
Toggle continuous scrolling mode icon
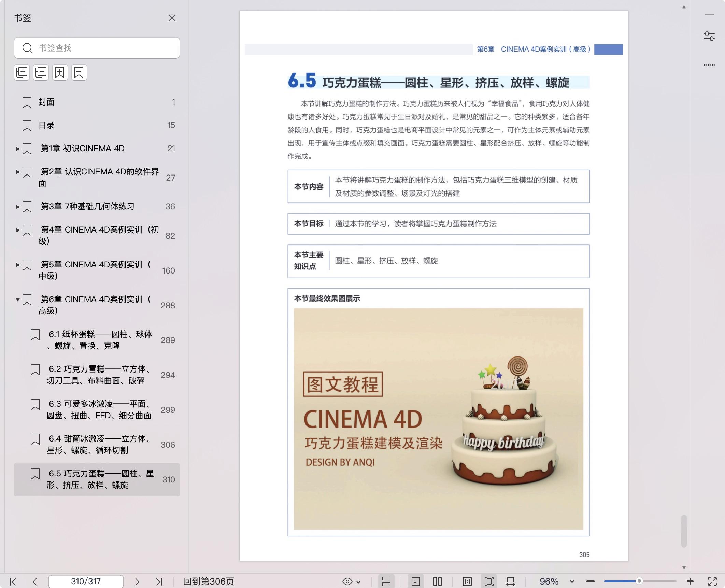tap(386, 582)
